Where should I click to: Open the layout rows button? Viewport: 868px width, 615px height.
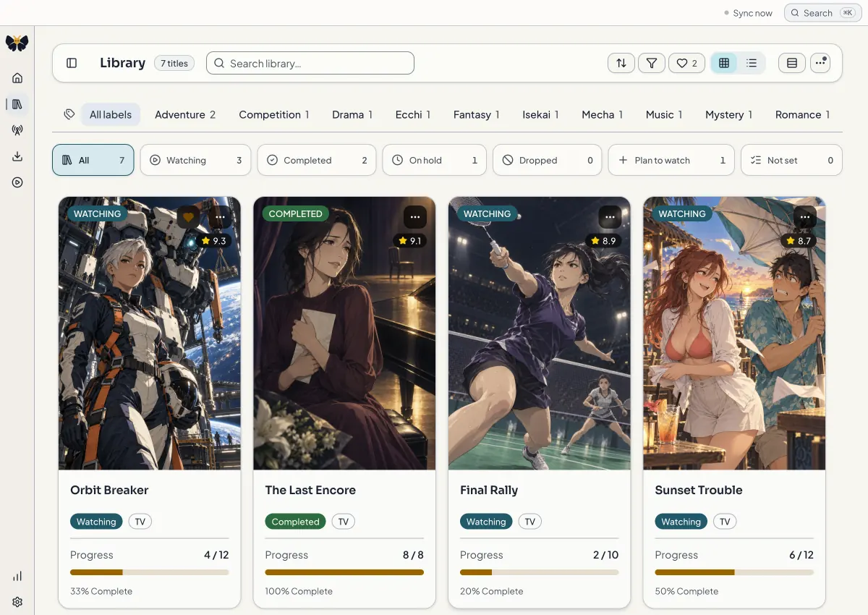(792, 63)
